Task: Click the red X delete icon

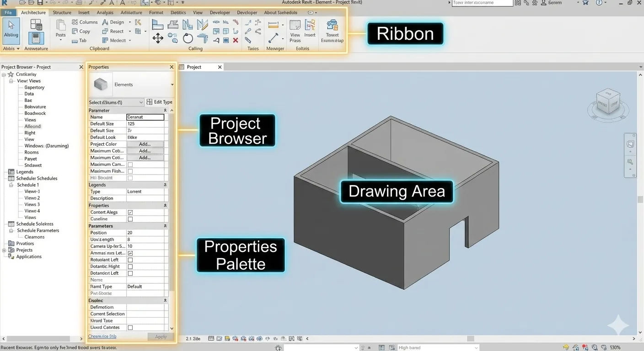Action: click(x=236, y=40)
